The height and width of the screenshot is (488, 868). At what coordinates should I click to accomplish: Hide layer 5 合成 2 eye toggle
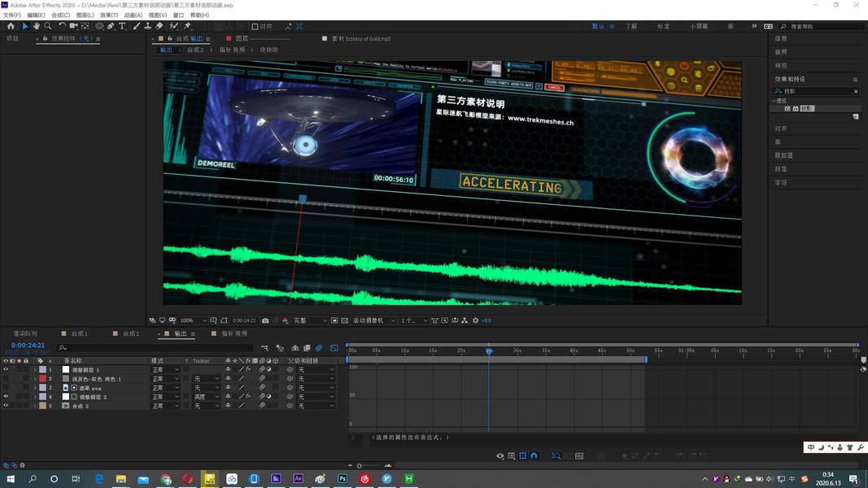[x=6, y=406]
